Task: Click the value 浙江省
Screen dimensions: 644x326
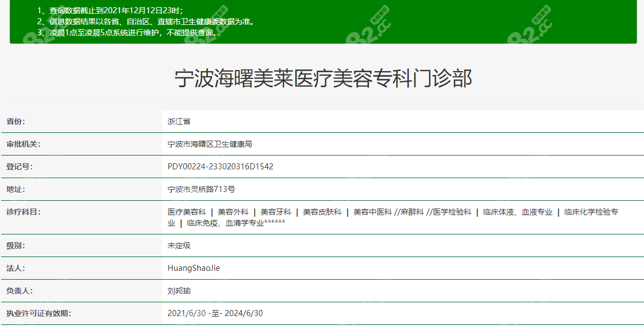Action: pos(179,122)
